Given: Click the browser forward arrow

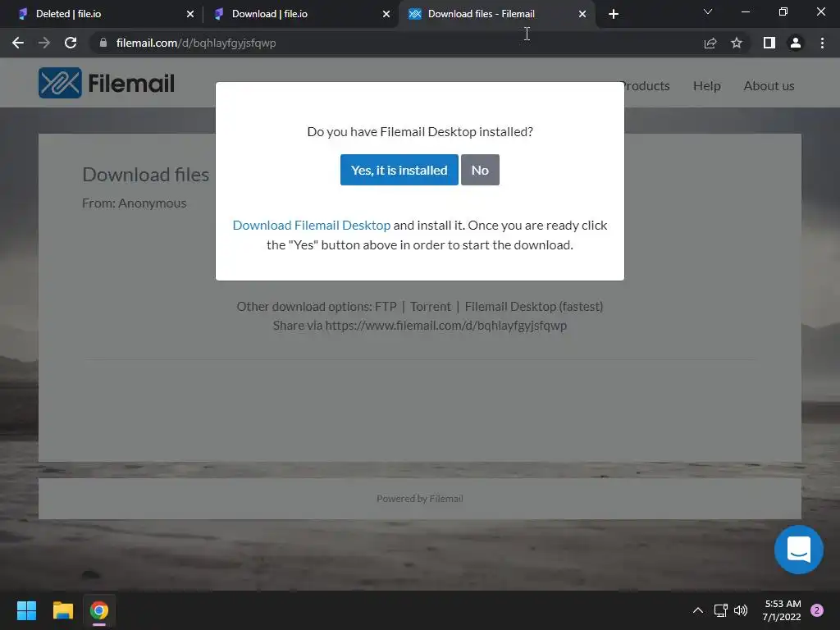Looking at the screenshot, I should [44, 43].
